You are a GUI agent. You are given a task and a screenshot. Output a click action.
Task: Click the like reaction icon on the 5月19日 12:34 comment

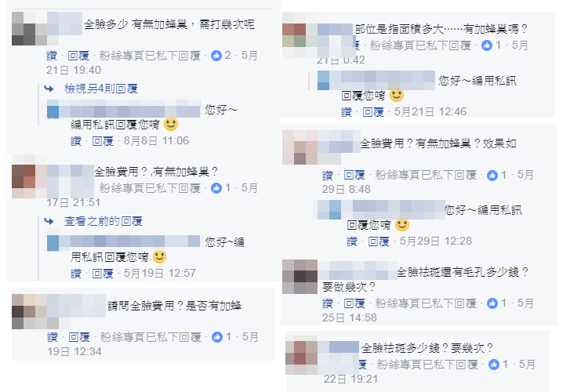click(x=217, y=337)
